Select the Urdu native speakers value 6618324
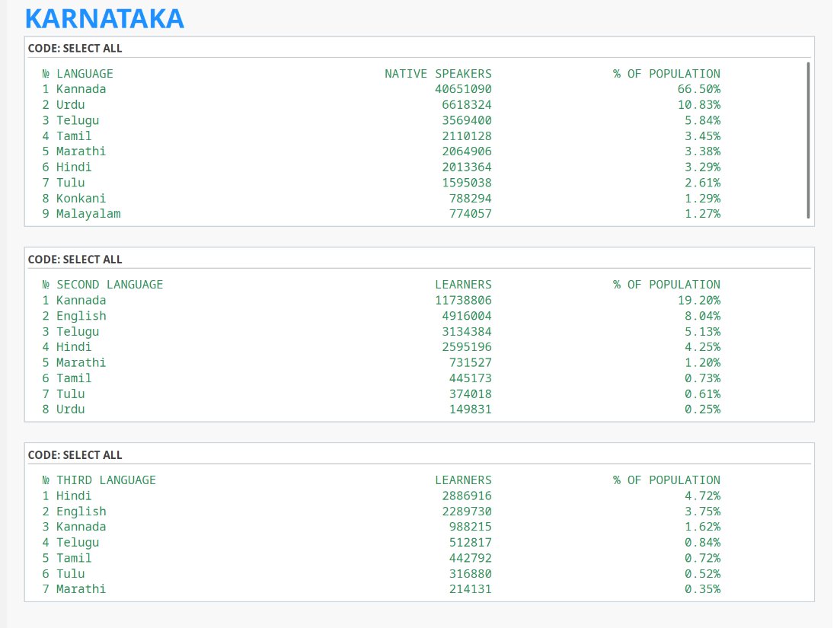The width and height of the screenshot is (840, 628). pos(467,104)
